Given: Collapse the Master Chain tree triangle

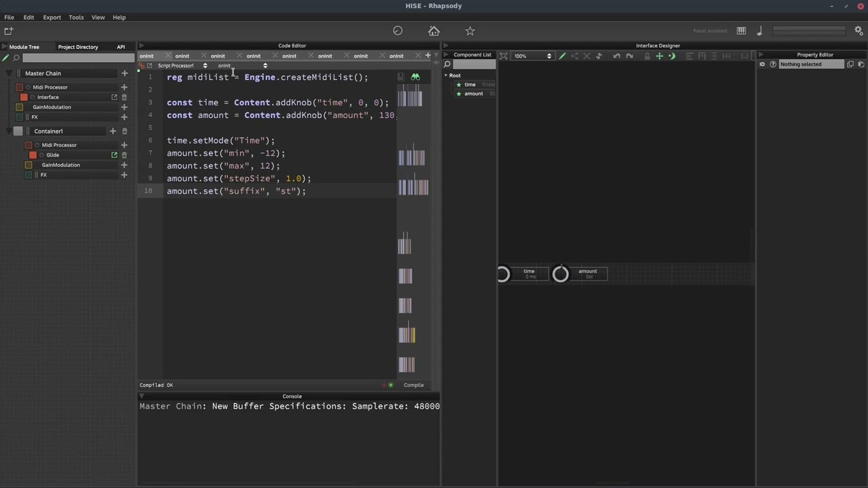Looking at the screenshot, I should pyautogui.click(x=9, y=73).
